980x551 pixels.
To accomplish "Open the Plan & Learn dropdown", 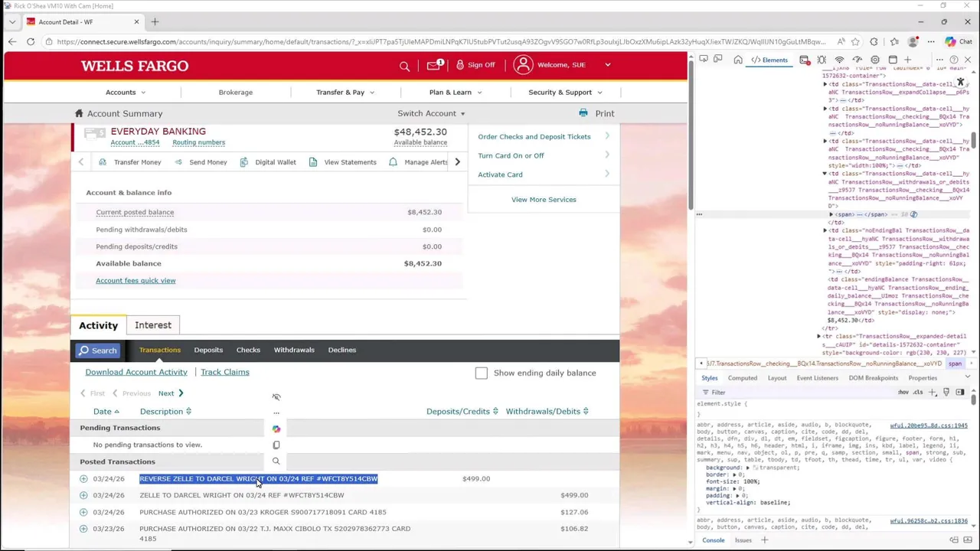I will [456, 92].
